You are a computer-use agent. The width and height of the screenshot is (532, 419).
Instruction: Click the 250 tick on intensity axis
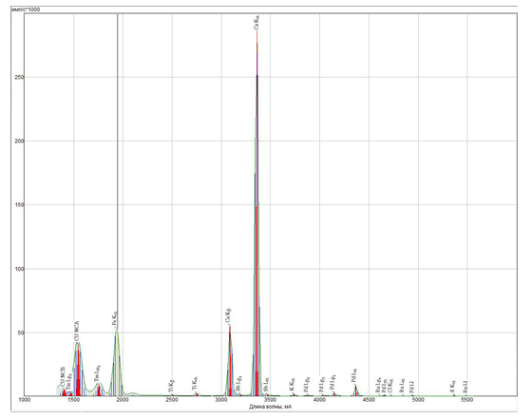pos(19,77)
